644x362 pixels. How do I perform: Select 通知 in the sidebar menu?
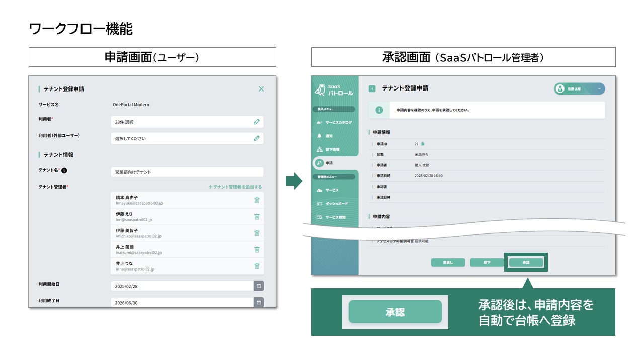tap(325, 136)
